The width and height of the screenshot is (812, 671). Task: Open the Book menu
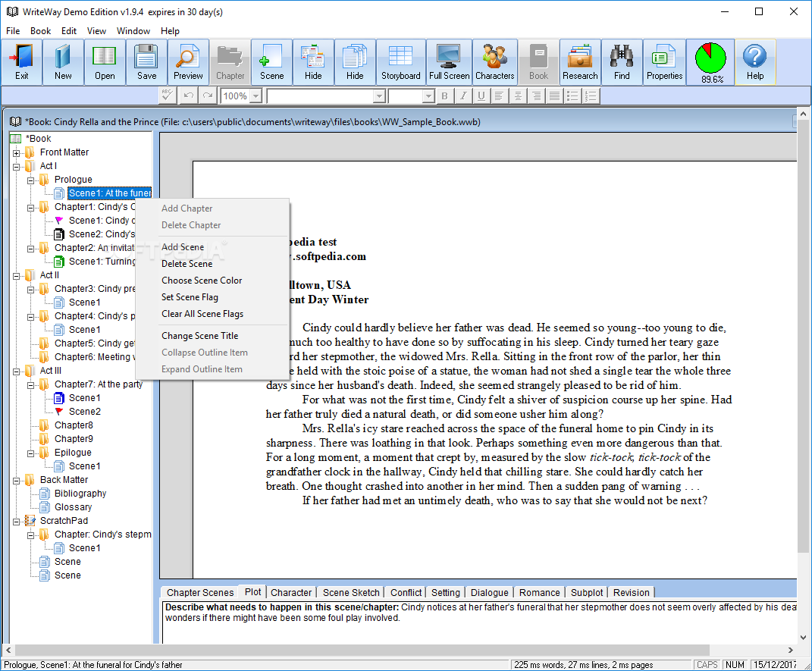(40, 31)
